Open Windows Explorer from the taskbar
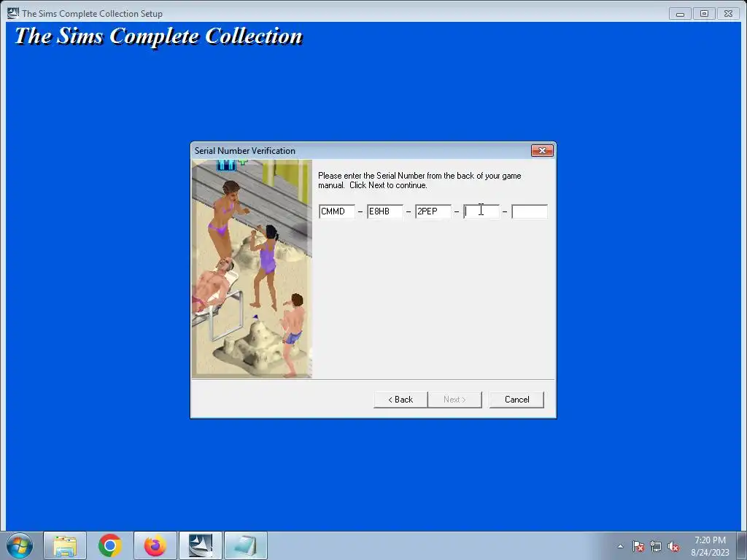Image resolution: width=747 pixels, height=560 pixels. pyautogui.click(x=65, y=545)
